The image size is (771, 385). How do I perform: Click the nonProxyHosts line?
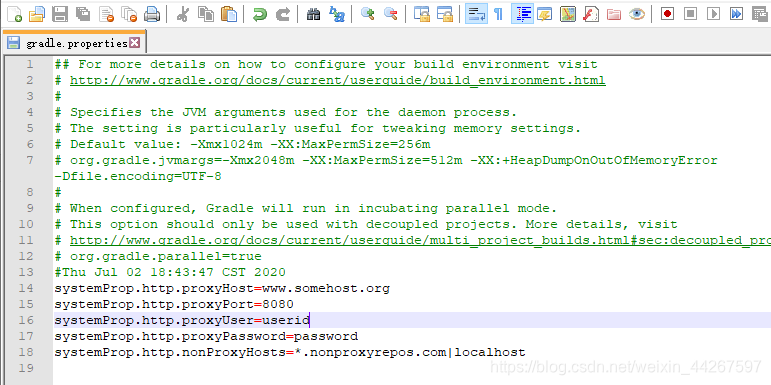290,353
